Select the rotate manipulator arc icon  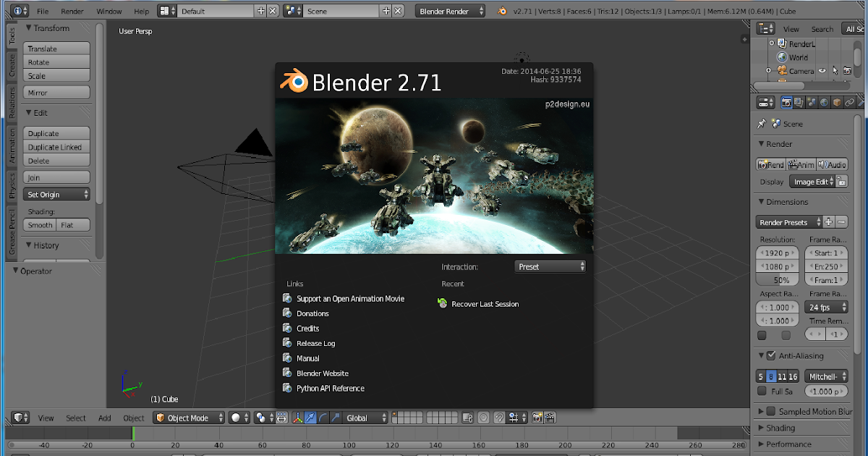click(x=322, y=418)
